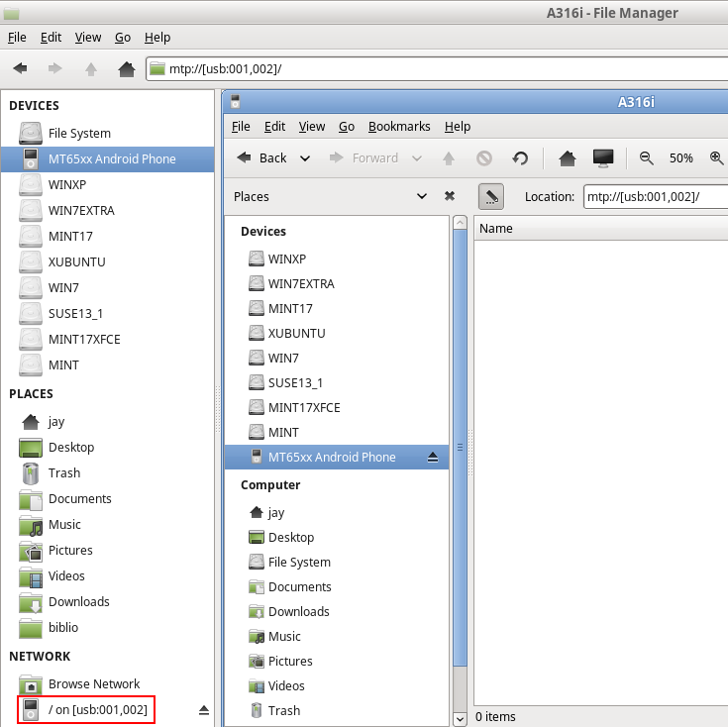Viewport: 728px width, 727px height.
Task: Select WIN7EXTRA drive in outer Devices list
Action: [x=81, y=211]
